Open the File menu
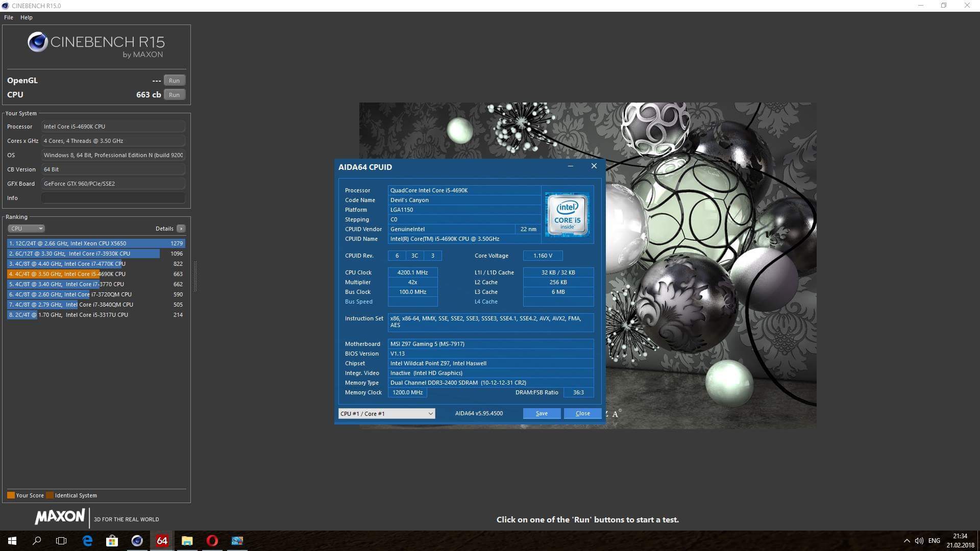980x551 pixels. click(x=9, y=17)
